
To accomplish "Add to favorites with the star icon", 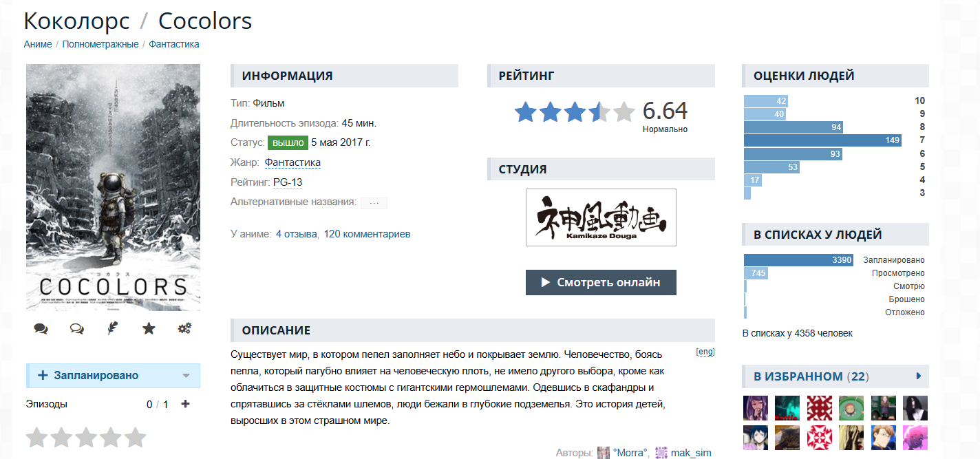I will [x=149, y=329].
